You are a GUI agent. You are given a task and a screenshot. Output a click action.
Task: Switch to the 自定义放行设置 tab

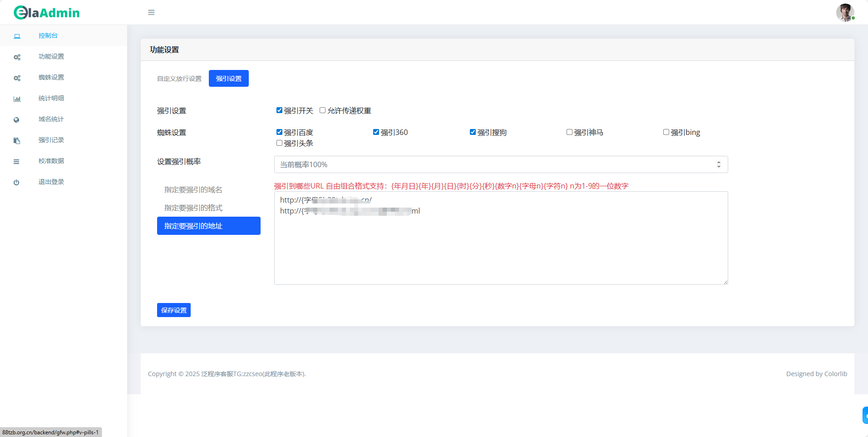click(x=179, y=79)
